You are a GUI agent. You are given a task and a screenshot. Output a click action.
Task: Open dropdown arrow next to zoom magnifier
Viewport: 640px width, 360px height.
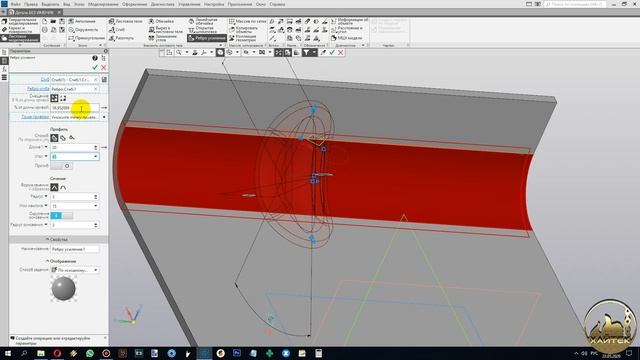click(187, 53)
